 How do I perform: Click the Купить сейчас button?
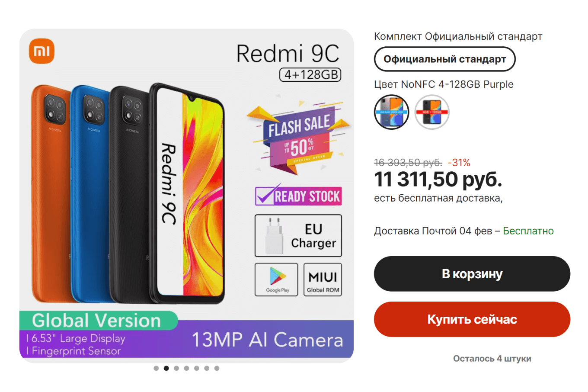[472, 319]
